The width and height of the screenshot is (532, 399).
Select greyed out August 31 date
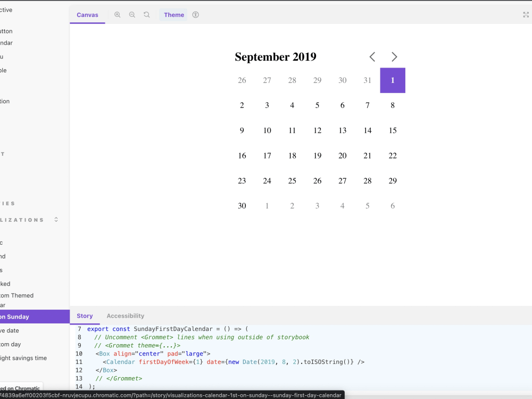(368, 80)
